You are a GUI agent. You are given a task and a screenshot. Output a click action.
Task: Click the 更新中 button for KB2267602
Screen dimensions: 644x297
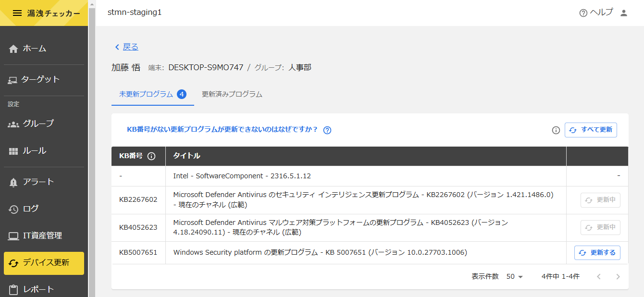[600, 200]
